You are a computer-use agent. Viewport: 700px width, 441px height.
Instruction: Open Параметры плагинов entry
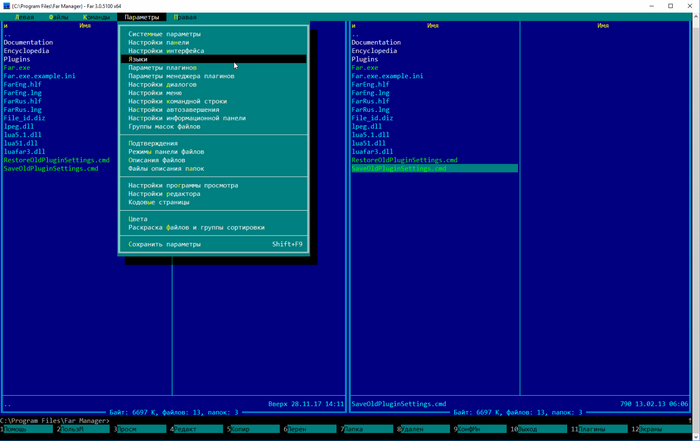162,68
